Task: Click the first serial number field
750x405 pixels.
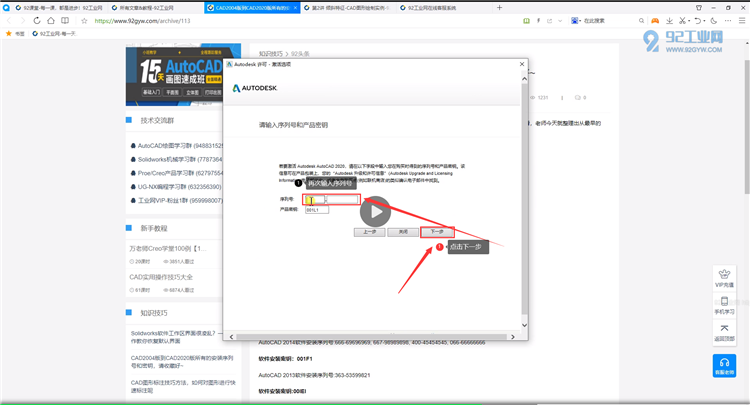Action: click(x=315, y=199)
